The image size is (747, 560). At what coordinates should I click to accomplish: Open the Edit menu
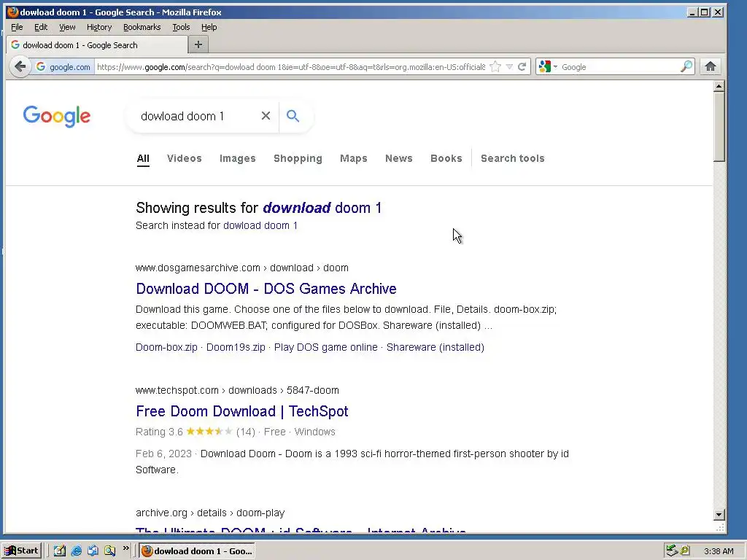coord(41,27)
